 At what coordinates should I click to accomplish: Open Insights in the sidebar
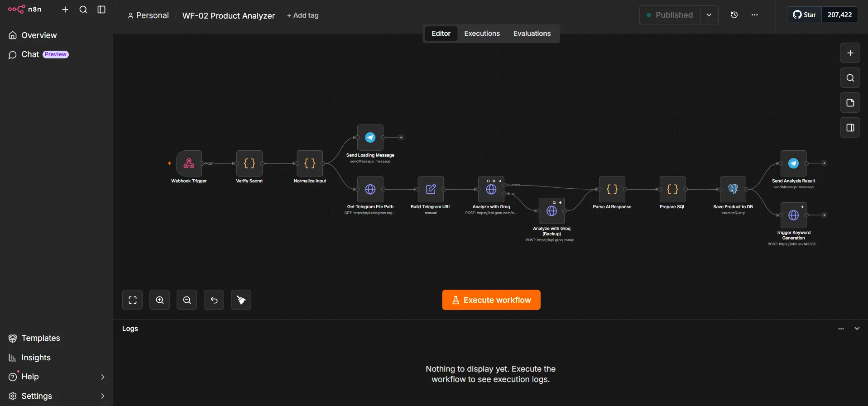(x=56, y=358)
